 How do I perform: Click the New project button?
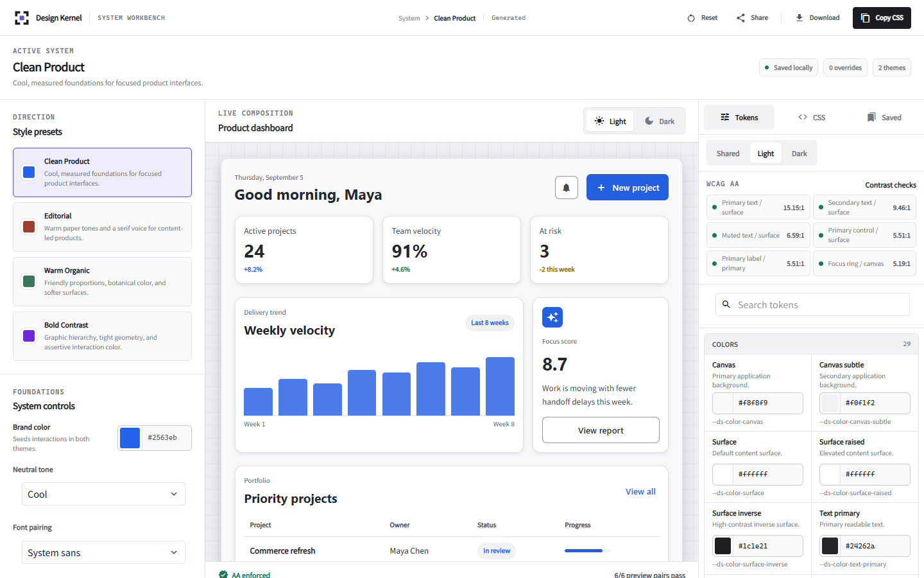pyautogui.click(x=628, y=188)
